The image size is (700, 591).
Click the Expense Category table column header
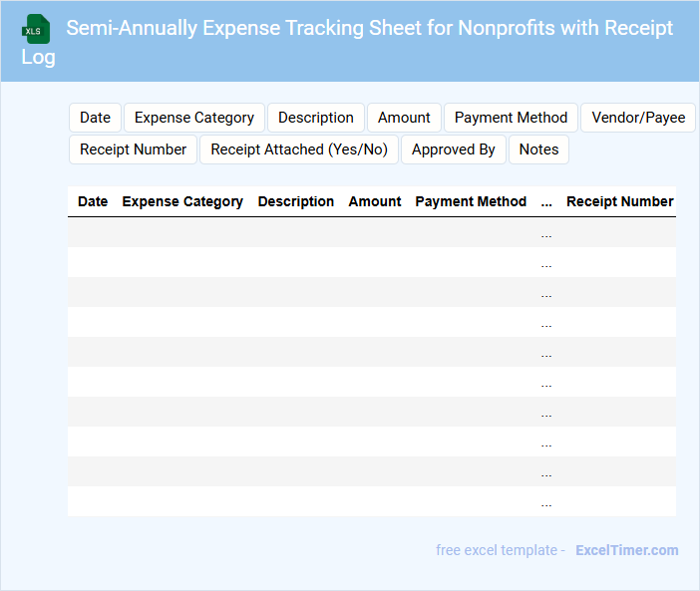coord(182,201)
